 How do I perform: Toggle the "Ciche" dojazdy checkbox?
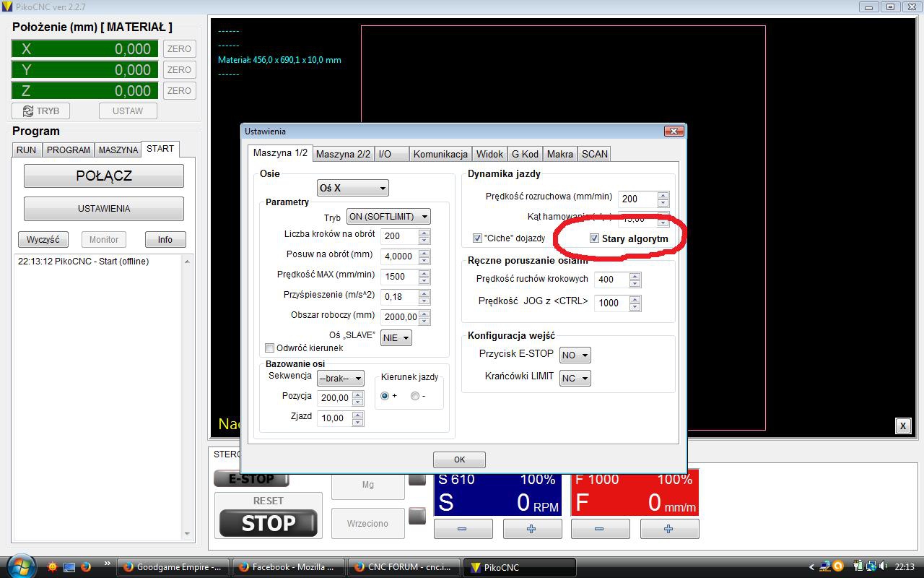click(x=477, y=238)
